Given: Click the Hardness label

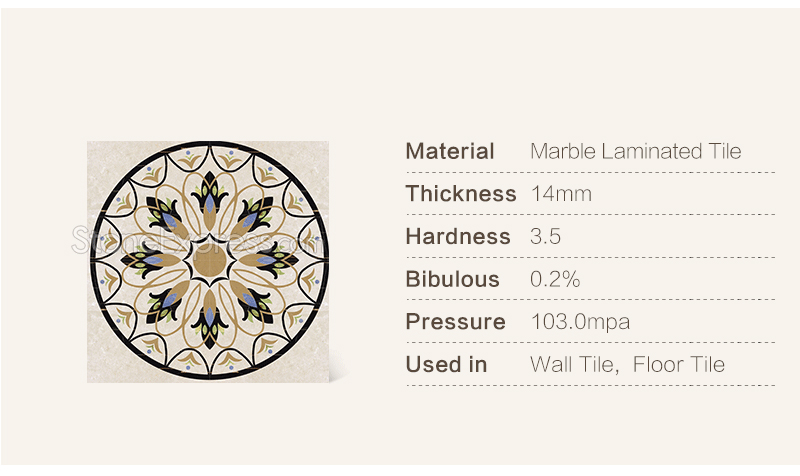Looking at the screenshot, I should click(x=458, y=237).
